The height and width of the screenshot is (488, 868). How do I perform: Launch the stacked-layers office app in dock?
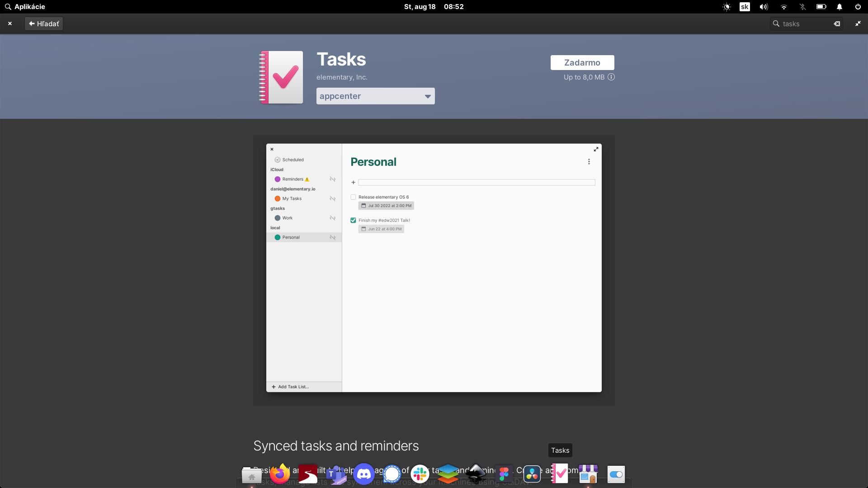pos(448,474)
